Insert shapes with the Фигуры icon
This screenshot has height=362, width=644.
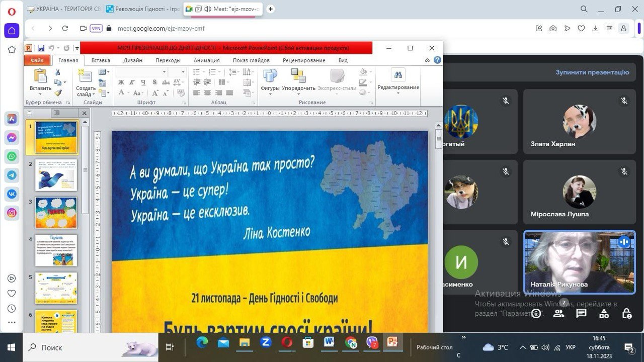pyautogui.click(x=270, y=76)
